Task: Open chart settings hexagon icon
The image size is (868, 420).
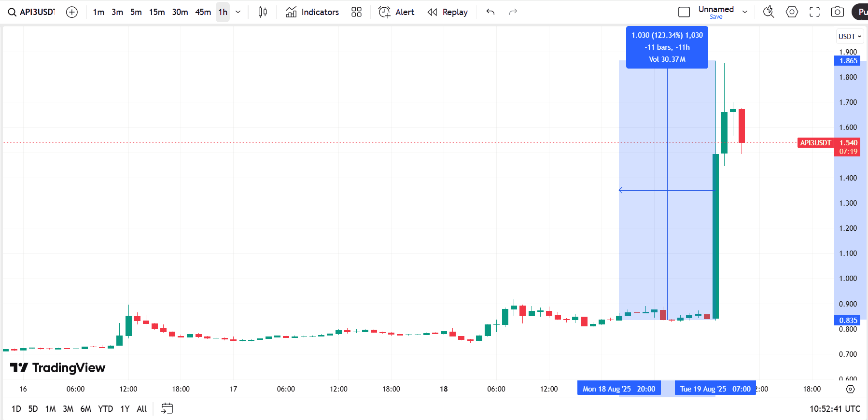Action: [792, 12]
